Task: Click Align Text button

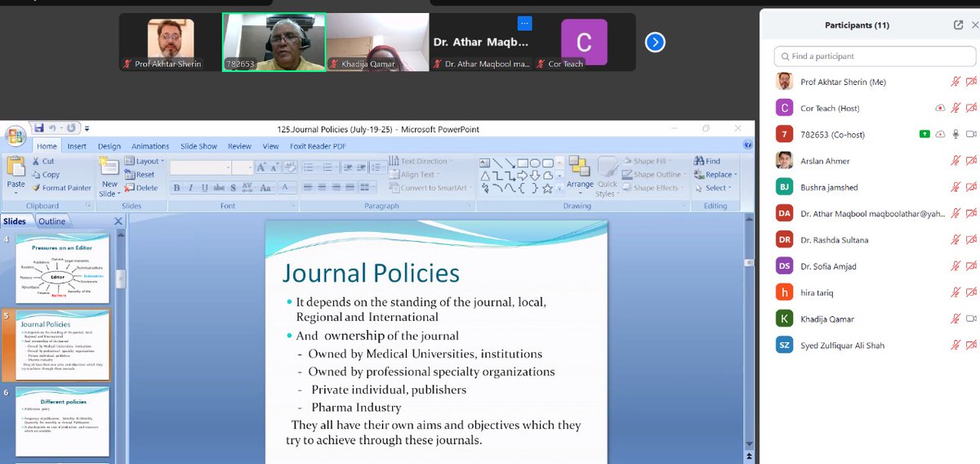Action: [x=415, y=175]
